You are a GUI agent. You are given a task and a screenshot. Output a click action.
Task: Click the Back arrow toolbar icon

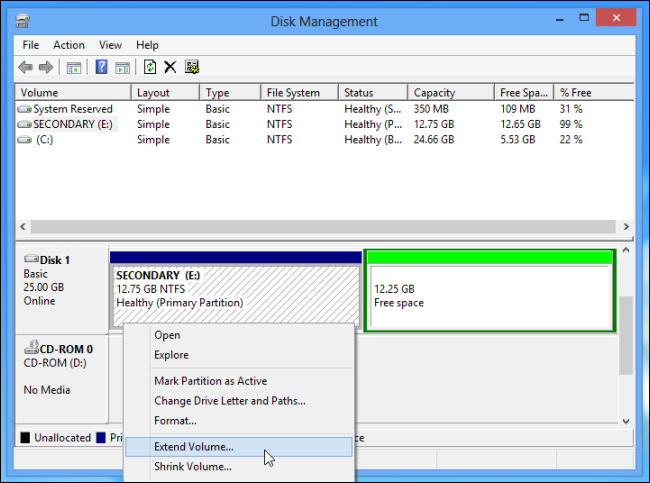26,67
